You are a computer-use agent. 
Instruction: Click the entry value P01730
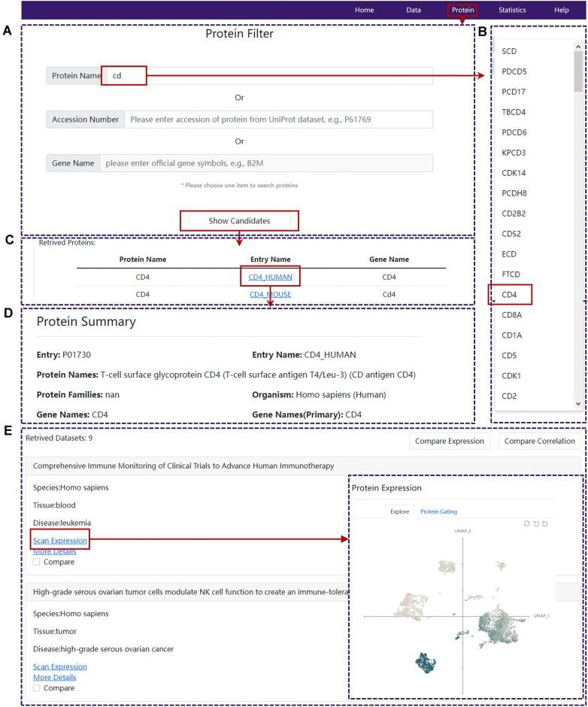click(77, 355)
